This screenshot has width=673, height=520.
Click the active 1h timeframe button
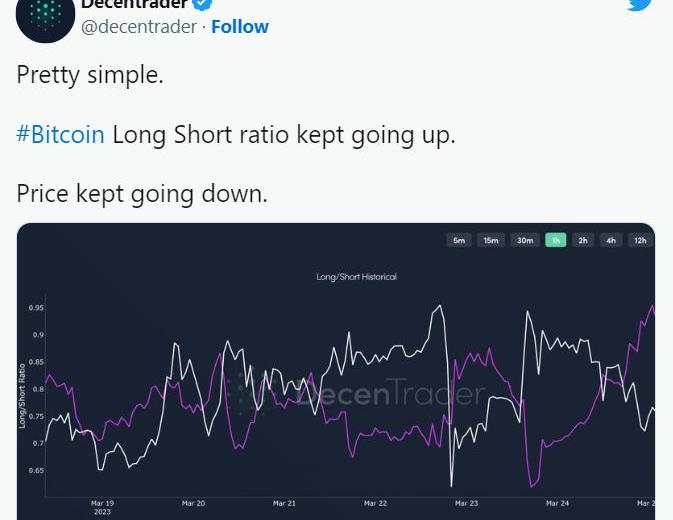point(556,240)
